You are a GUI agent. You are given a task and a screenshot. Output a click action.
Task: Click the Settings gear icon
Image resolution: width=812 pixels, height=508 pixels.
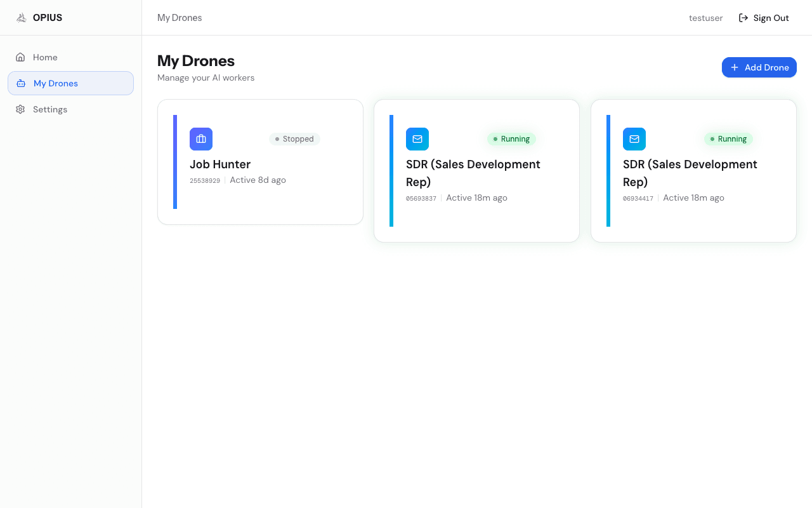(20, 109)
